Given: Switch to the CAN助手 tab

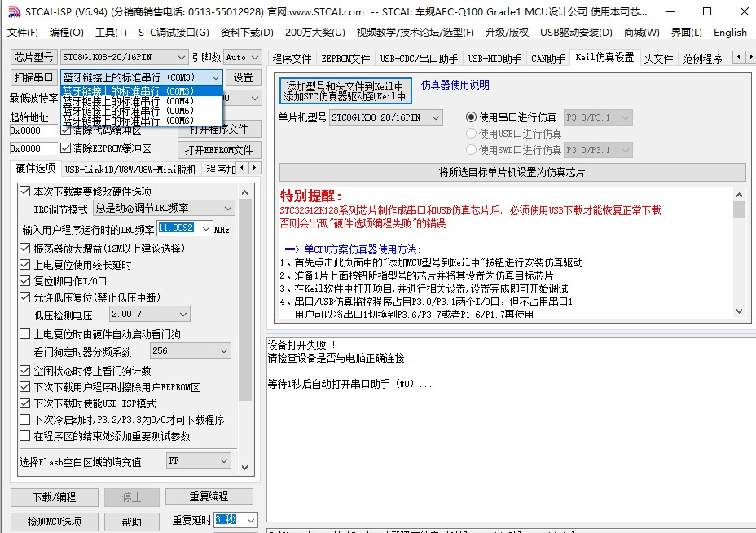Looking at the screenshot, I should tap(547, 59).
